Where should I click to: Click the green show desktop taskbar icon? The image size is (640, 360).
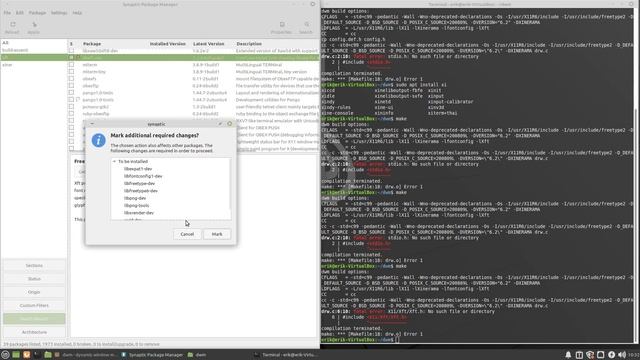coord(16,355)
